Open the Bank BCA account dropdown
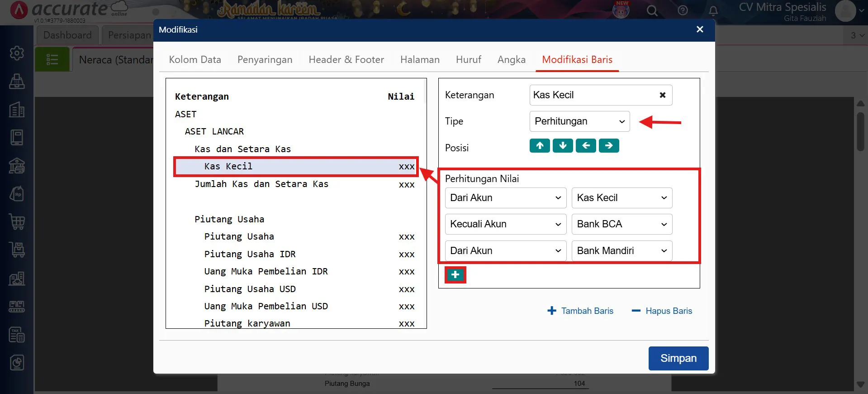868x394 pixels. 621,224
